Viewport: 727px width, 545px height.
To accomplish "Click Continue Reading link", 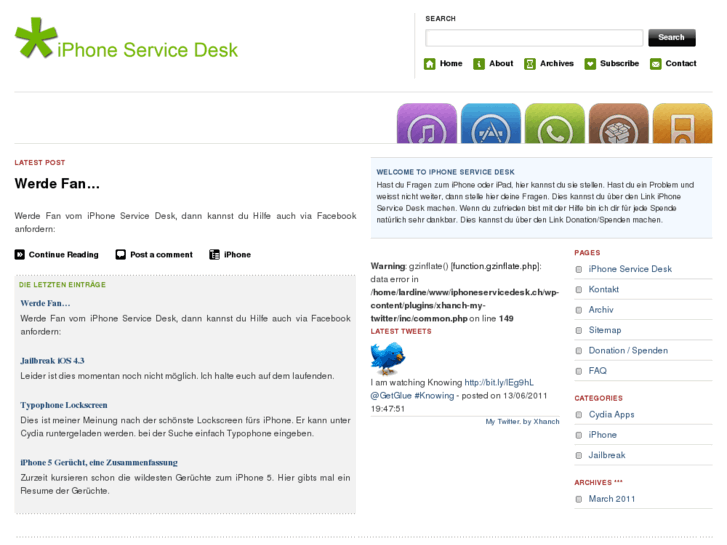I will (x=64, y=255).
